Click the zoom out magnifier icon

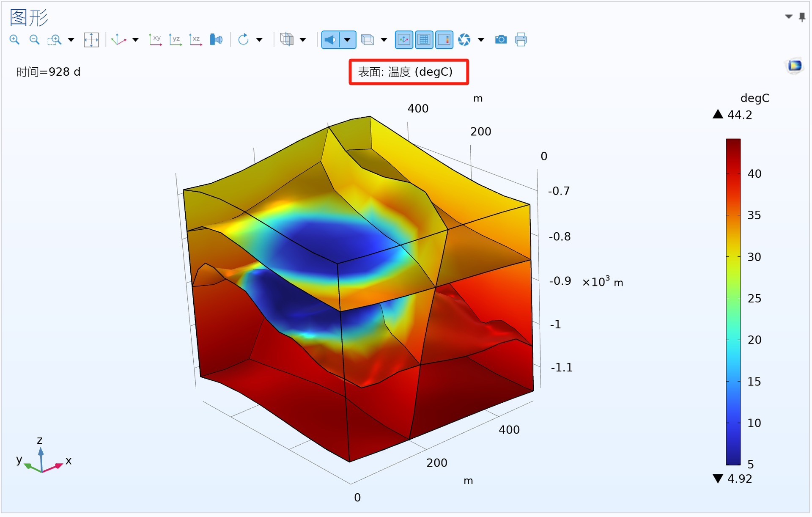click(x=34, y=40)
